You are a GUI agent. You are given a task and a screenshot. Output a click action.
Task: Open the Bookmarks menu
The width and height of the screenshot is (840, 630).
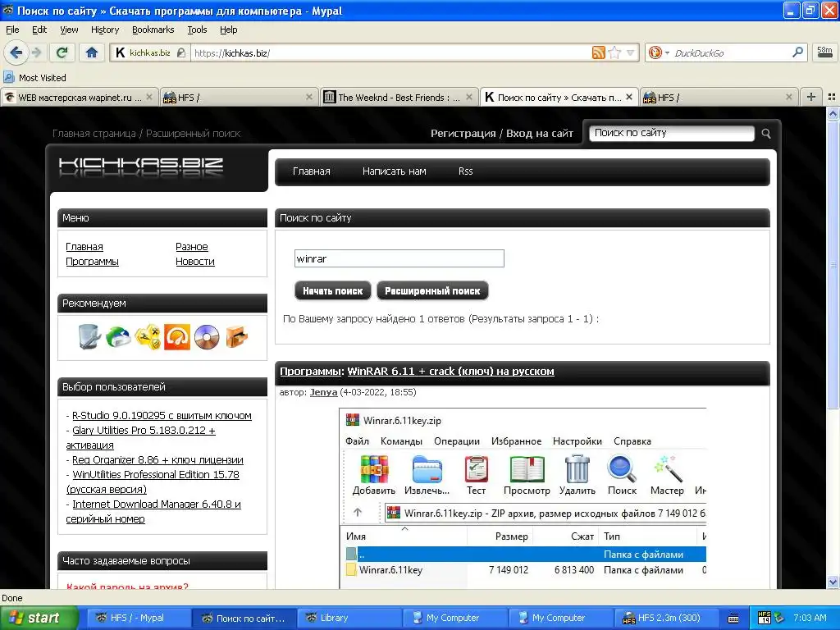(153, 30)
